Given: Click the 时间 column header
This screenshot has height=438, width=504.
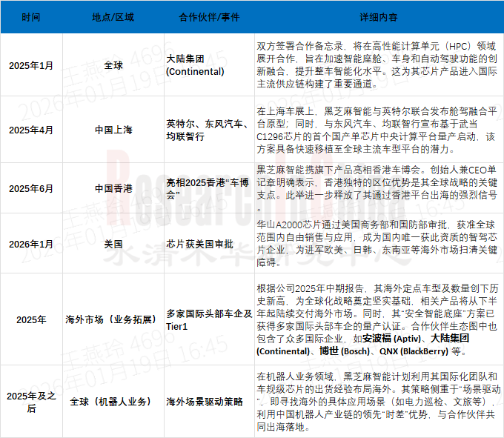Looking at the screenshot, I should tap(31, 16).
